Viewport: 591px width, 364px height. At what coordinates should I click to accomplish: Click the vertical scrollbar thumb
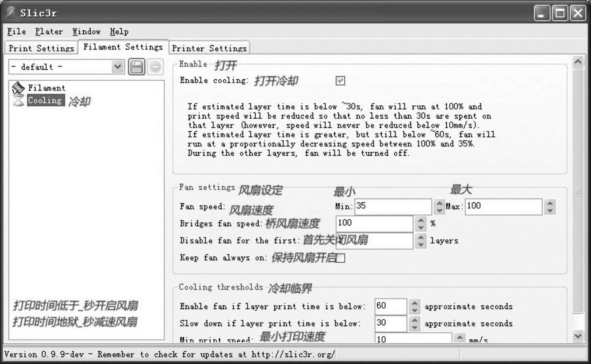pyautogui.click(x=578, y=191)
